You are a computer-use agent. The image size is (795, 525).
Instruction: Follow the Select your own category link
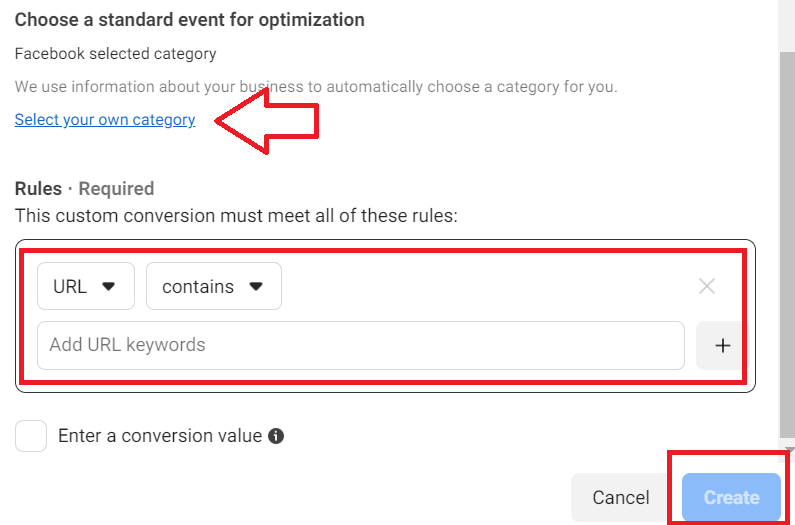pyautogui.click(x=105, y=120)
